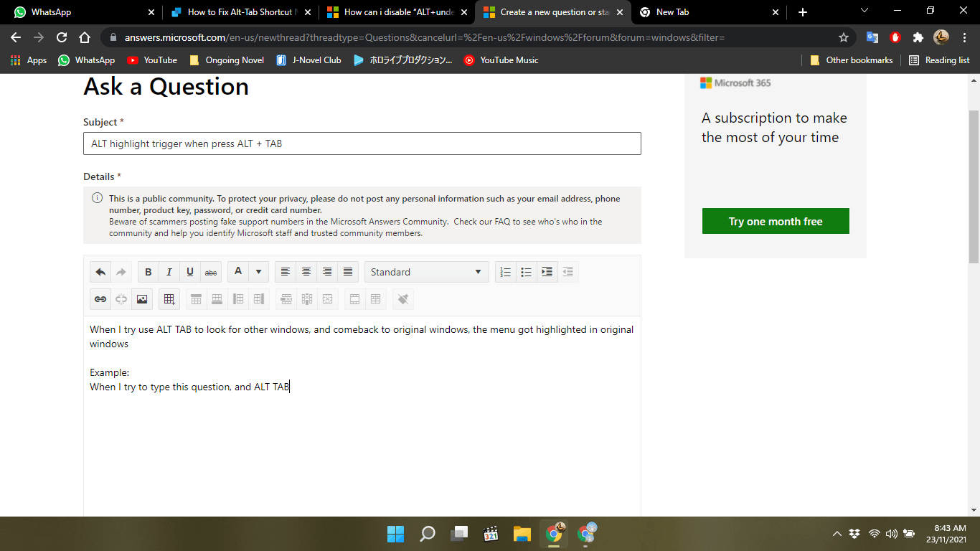The width and height of the screenshot is (980, 551).
Task: Insert an image into the post
Action: click(x=141, y=299)
